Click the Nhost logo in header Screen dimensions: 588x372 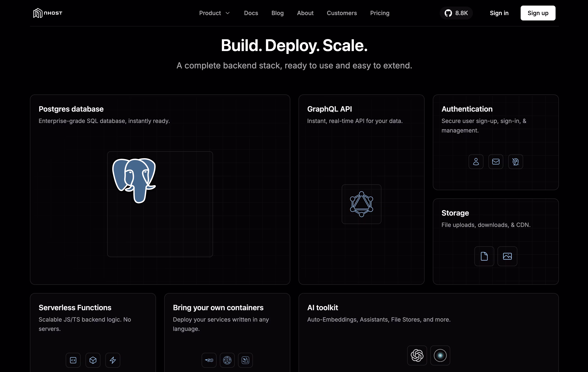tap(48, 13)
